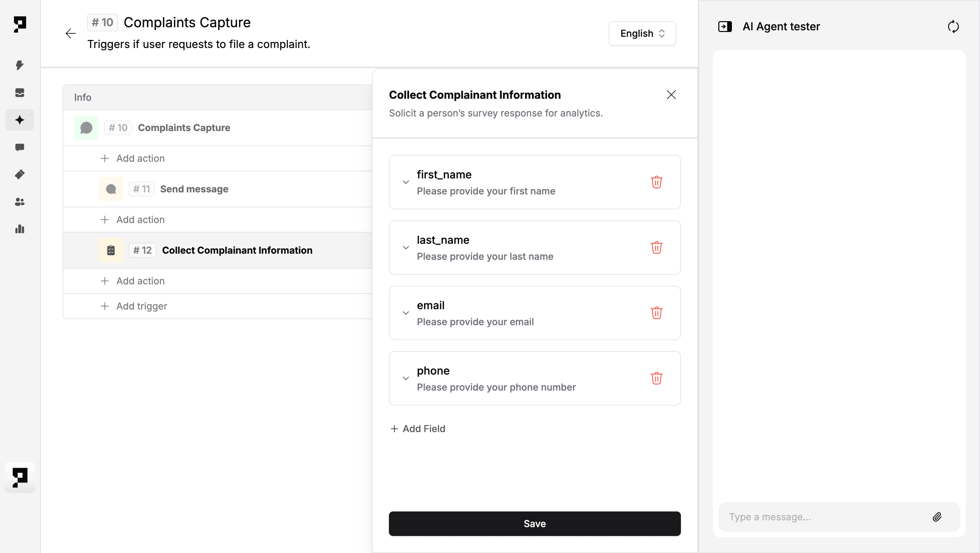Open the chat bubble sidebar icon
The image size is (980, 553).
20,147
